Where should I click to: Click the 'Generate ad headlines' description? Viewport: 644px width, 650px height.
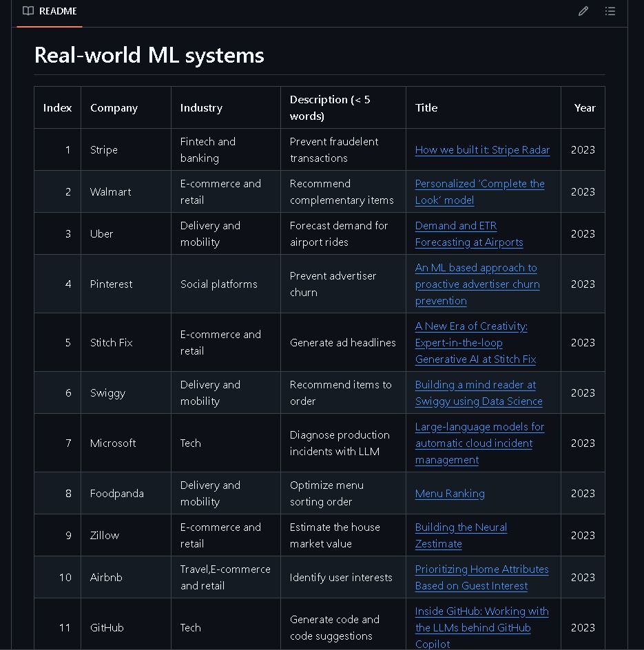(x=342, y=342)
